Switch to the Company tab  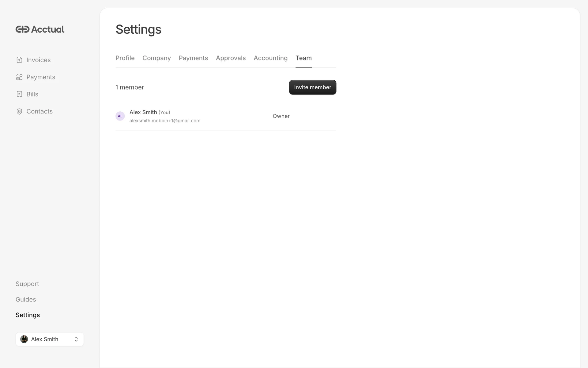click(156, 58)
